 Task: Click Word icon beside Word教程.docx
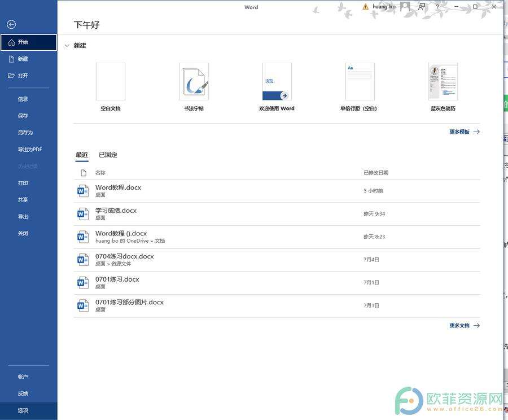[83, 191]
